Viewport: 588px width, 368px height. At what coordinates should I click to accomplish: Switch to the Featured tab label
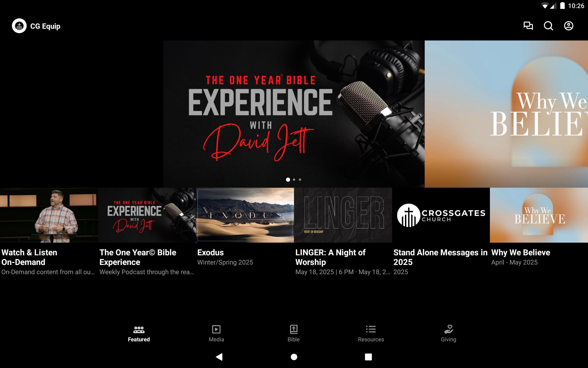pyautogui.click(x=139, y=339)
